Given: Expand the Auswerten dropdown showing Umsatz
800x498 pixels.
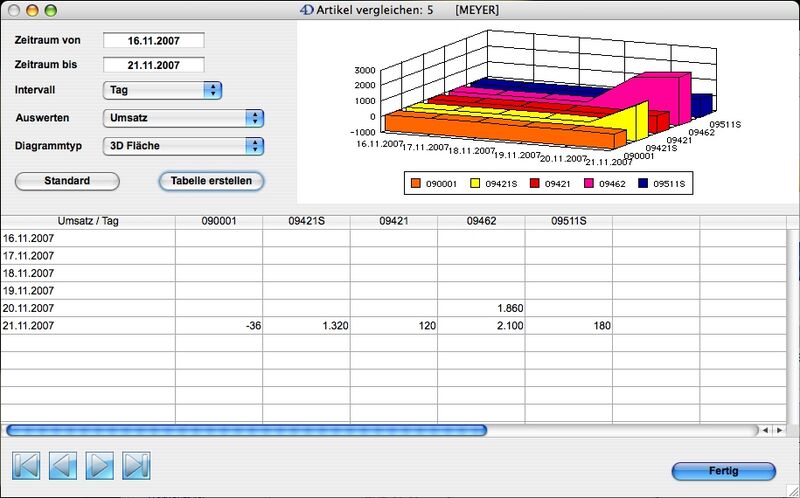Looking at the screenshot, I should click(183, 118).
